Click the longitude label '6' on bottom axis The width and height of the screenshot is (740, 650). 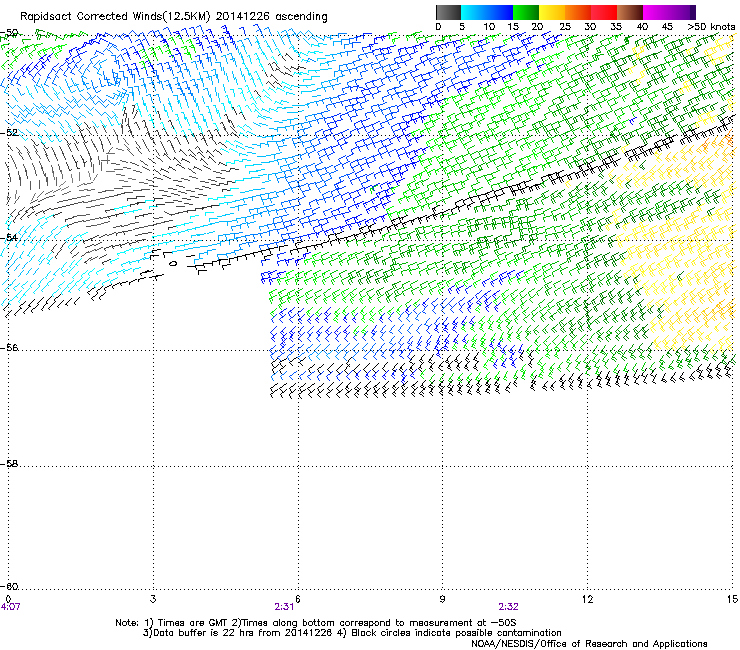click(x=298, y=599)
